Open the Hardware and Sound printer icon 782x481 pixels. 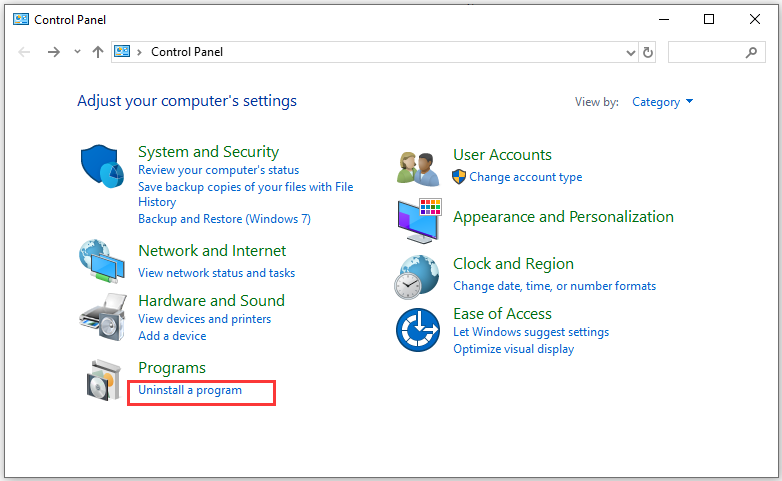click(103, 317)
